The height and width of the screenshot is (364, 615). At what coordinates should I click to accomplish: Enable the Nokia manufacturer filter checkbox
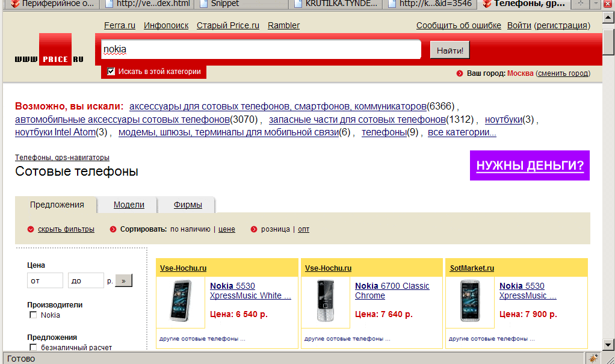click(33, 315)
